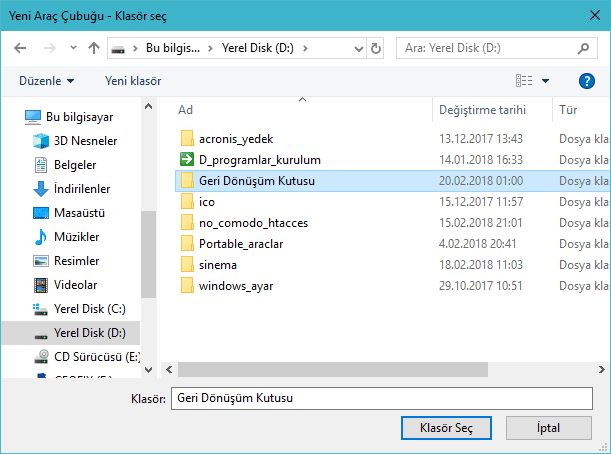This screenshot has width=611, height=454.
Task: Click the ico folder icon
Action: 187,201
